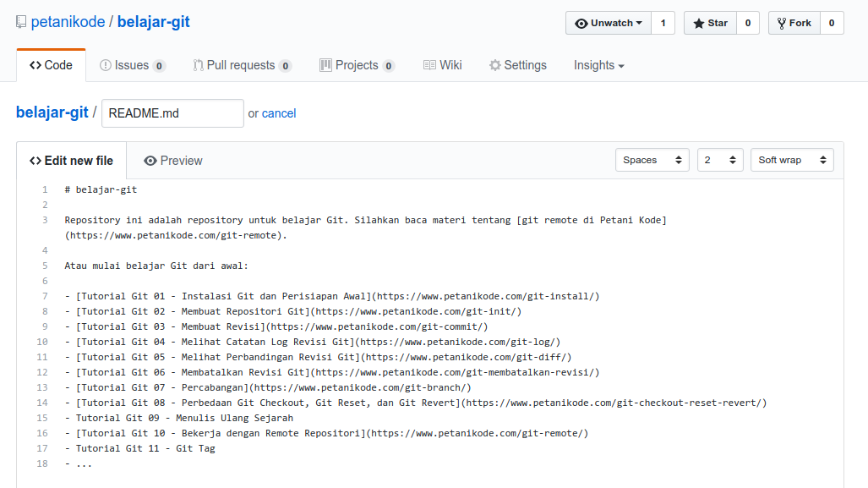Click the Pull requests branch icon
868x488 pixels.
pos(196,64)
